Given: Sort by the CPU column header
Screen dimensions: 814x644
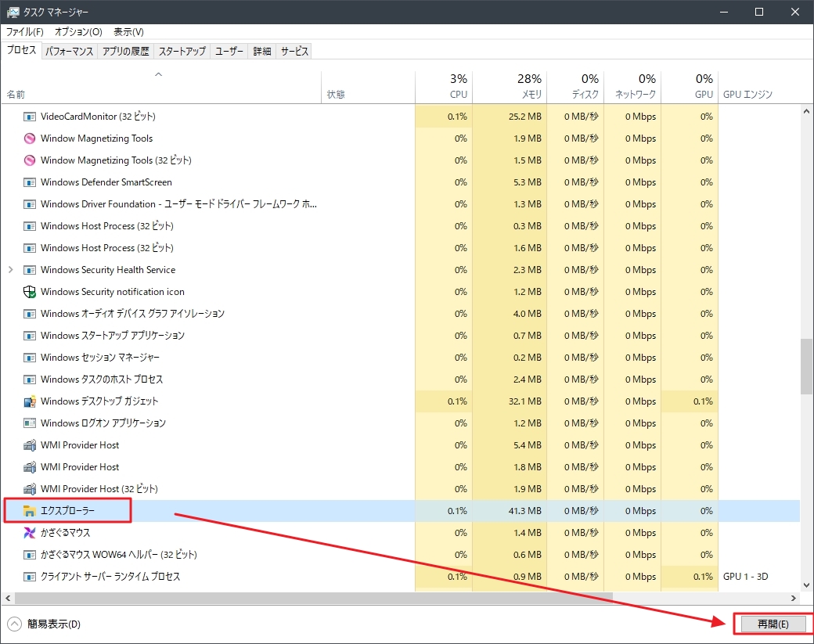Looking at the screenshot, I should 444,87.
